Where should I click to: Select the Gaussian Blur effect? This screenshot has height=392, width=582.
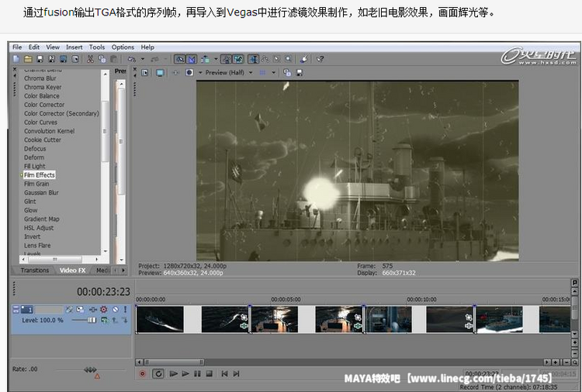click(41, 193)
